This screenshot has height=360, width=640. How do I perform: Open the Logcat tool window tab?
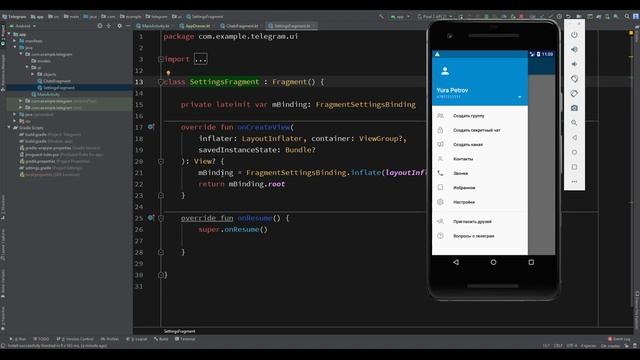click(x=137, y=339)
